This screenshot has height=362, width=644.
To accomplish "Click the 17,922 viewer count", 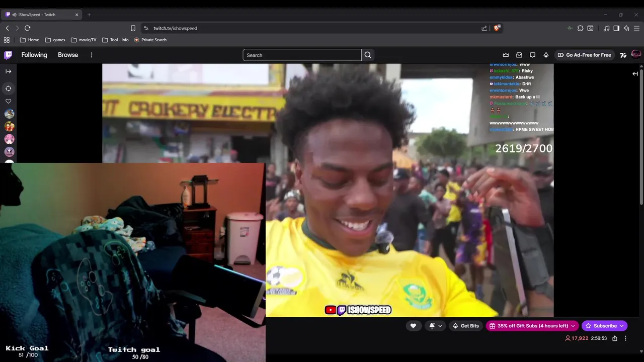I will tap(577, 338).
